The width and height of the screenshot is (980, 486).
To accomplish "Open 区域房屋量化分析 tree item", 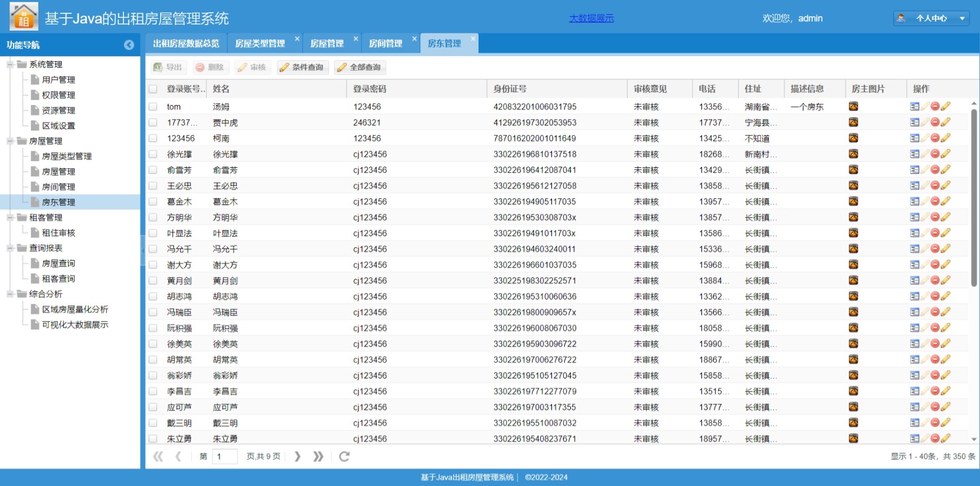I will pyautogui.click(x=75, y=309).
